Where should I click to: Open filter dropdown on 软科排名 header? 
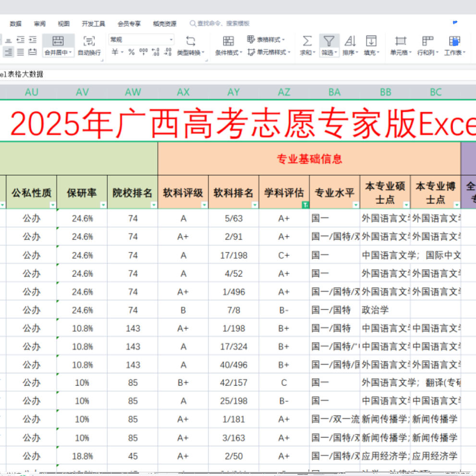pos(255,205)
